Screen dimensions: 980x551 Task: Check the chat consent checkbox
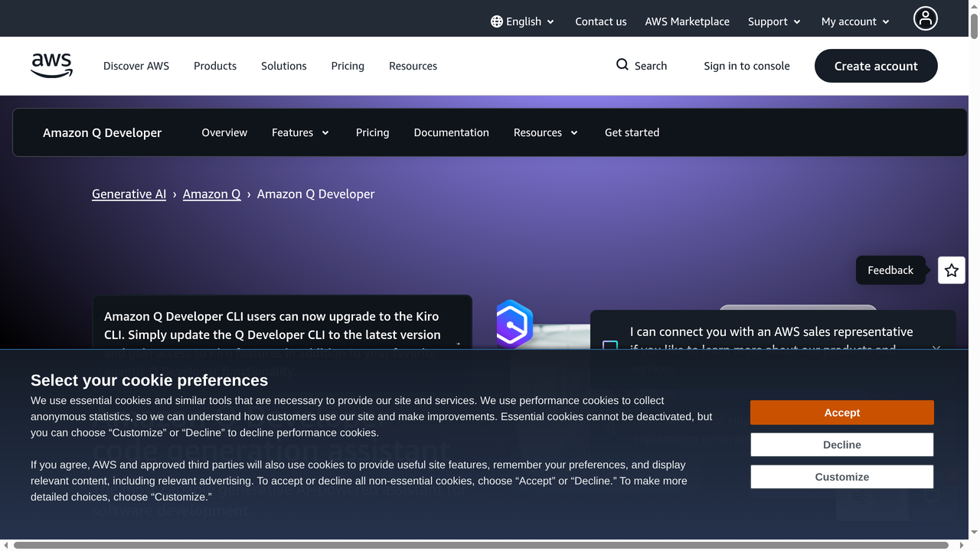pyautogui.click(x=610, y=347)
